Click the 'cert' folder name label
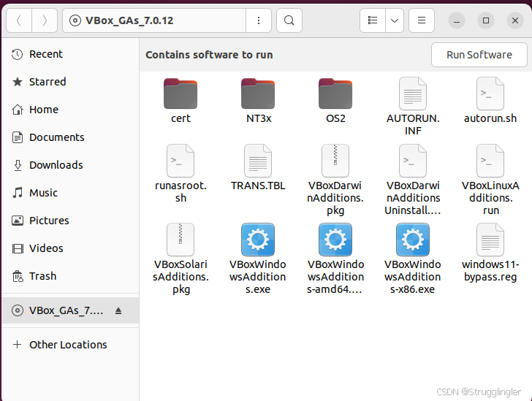The height and width of the screenshot is (401, 532). (x=180, y=118)
